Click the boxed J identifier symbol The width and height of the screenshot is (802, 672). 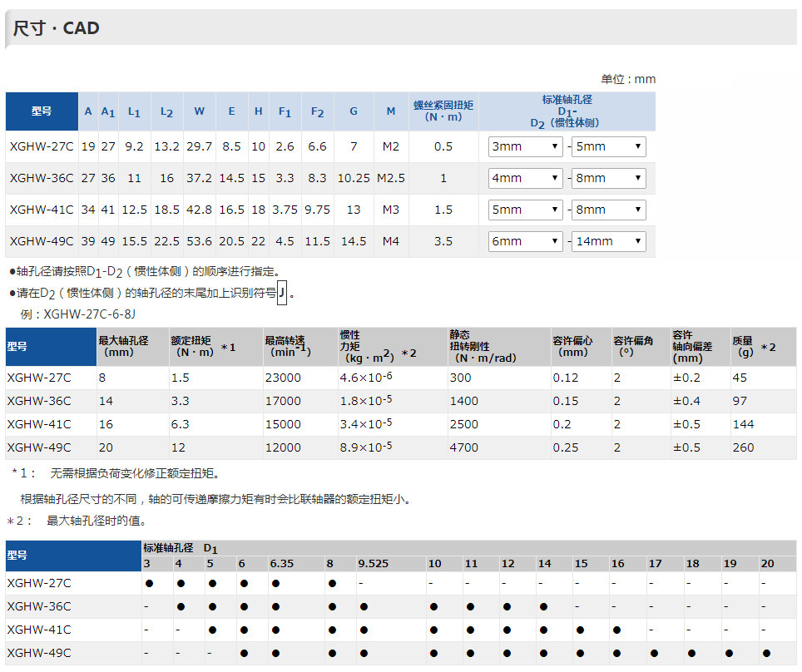(282, 293)
